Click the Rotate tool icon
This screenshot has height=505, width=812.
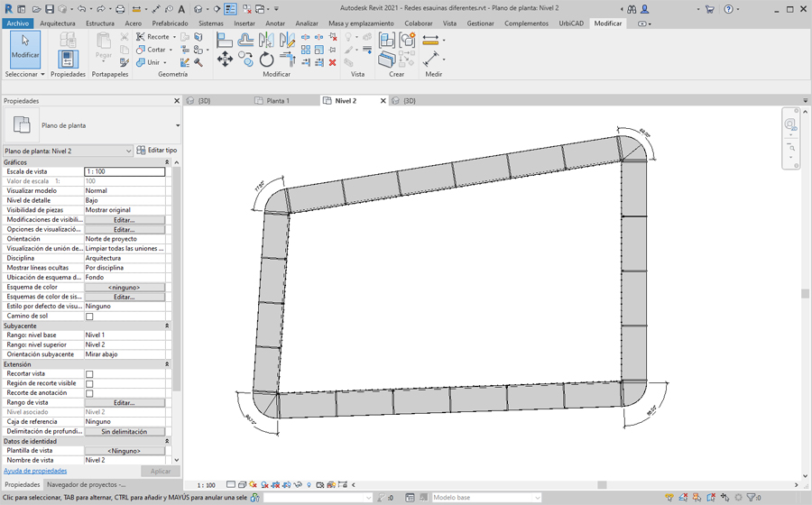266,60
